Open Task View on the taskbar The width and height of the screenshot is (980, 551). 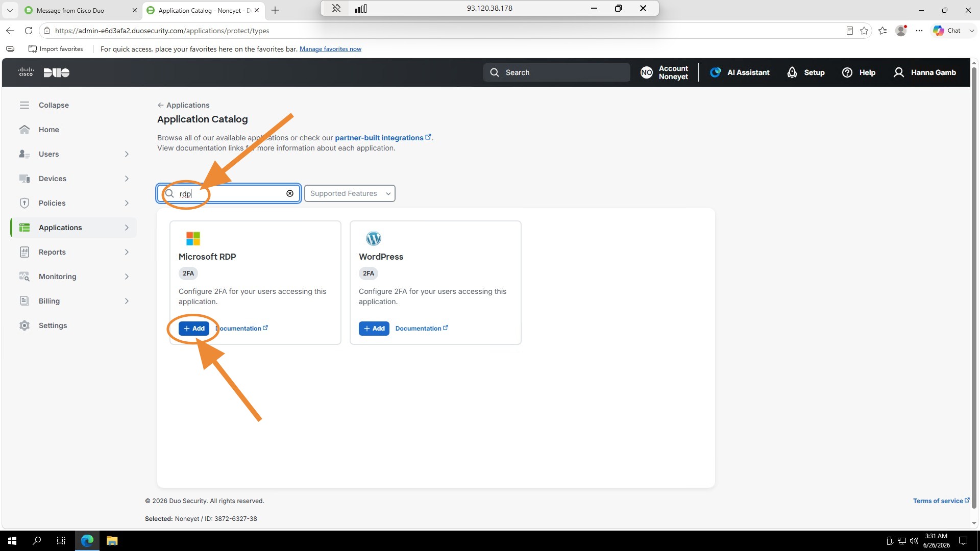pos(61,541)
